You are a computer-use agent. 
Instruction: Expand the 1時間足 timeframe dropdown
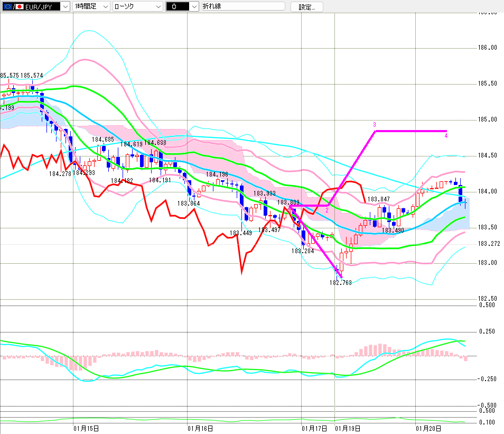105,6
